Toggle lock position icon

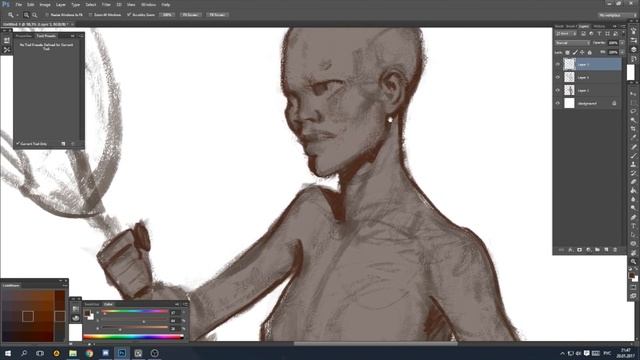click(582, 52)
